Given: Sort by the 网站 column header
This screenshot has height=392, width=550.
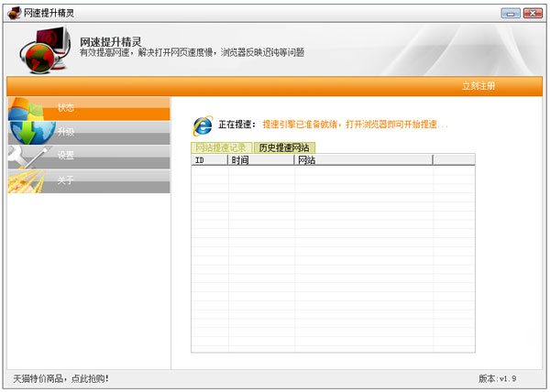Looking at the screenshot, I should 363,160.
